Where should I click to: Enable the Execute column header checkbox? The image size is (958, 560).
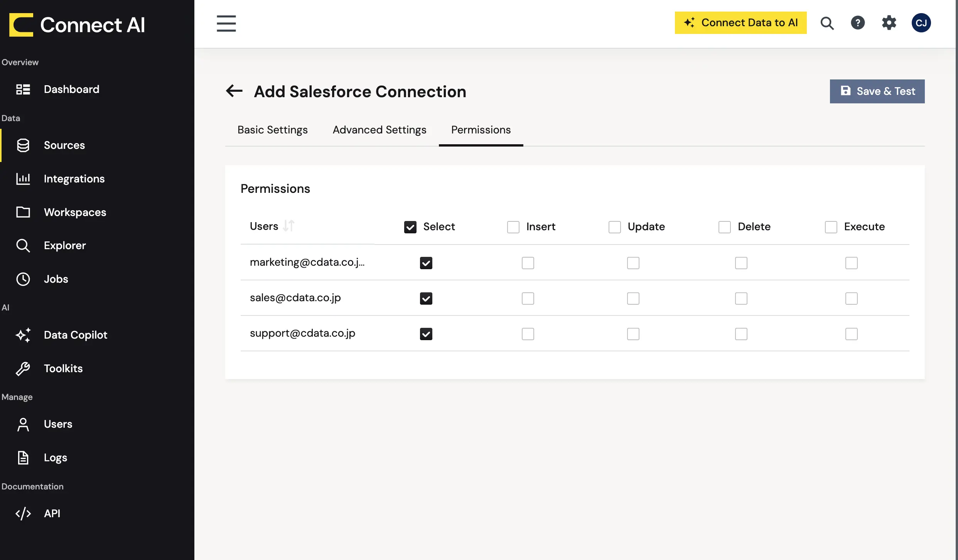coord(831,227)
